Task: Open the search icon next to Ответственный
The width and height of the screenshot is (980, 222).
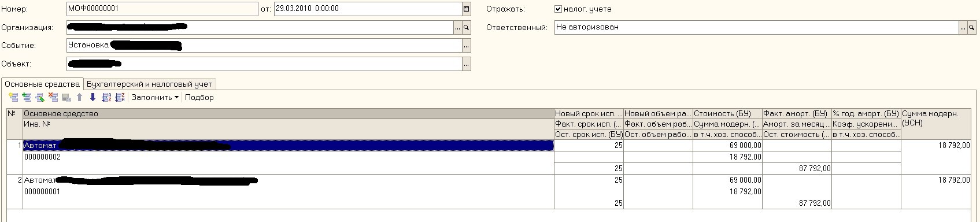Action: (972, 27)
